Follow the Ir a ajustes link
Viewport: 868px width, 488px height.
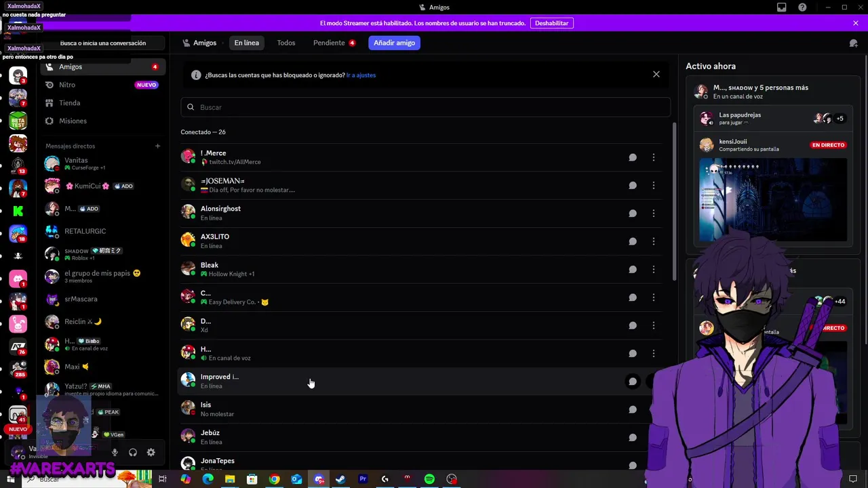pyautogui.click(x=361, y=75)
